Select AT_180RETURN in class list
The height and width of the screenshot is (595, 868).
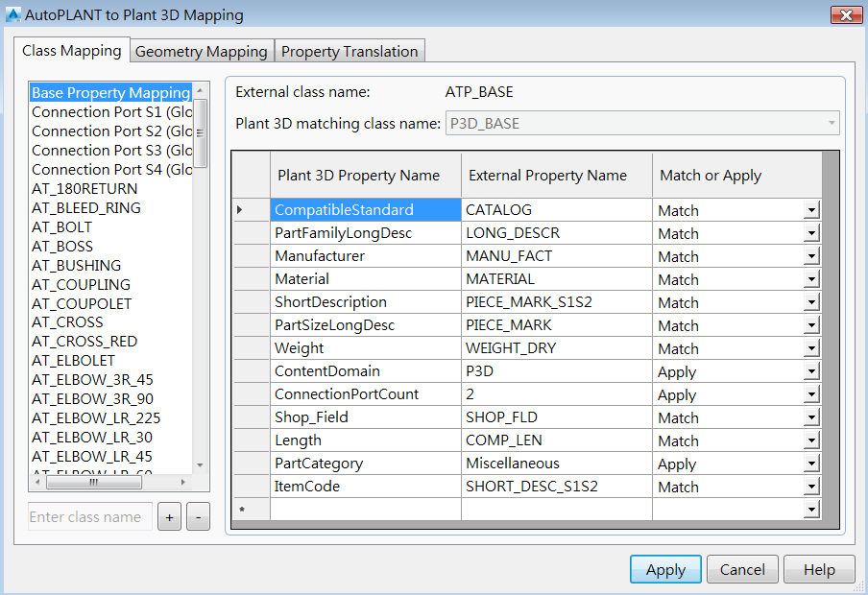(x=110, y=189)
